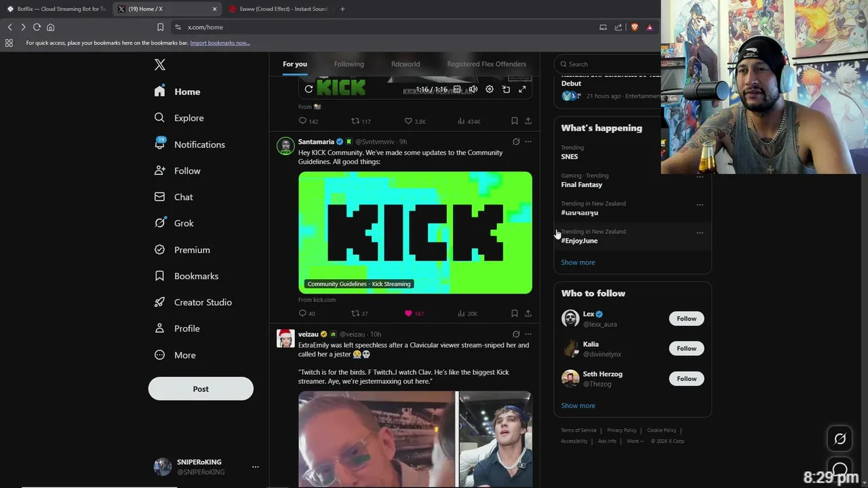Open Grok explain icon on Santamaria's post

tap(516, 142)
